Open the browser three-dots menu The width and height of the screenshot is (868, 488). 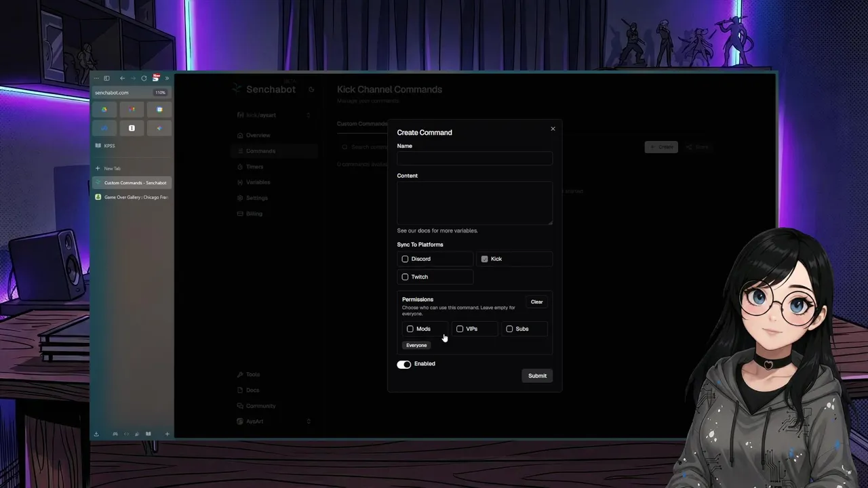96,78
